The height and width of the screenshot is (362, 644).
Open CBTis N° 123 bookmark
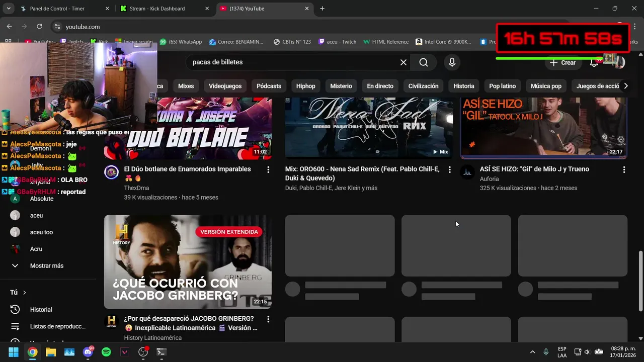tap(292, 42)
